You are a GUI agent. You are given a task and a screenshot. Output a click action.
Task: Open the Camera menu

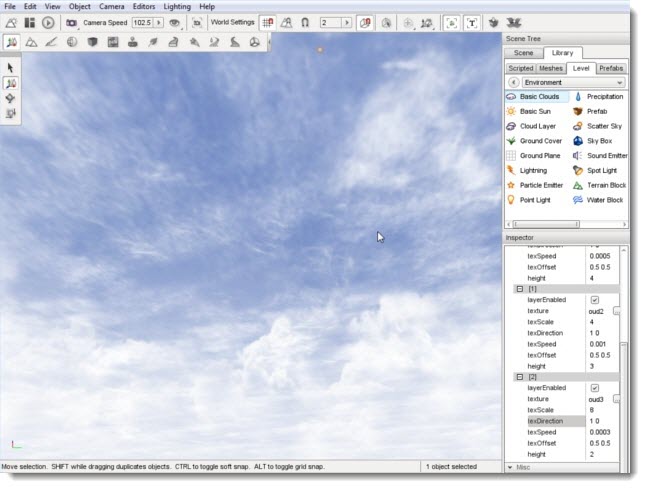coord(111,7)
